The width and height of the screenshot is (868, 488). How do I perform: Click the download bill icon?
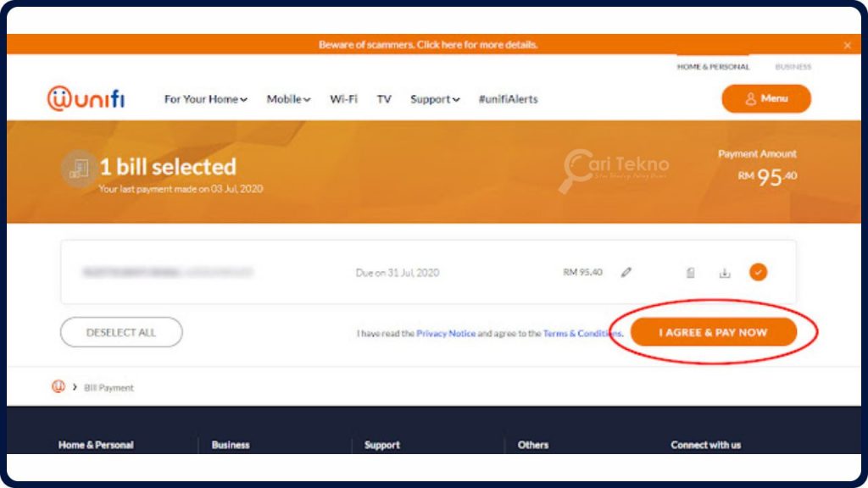725,272
